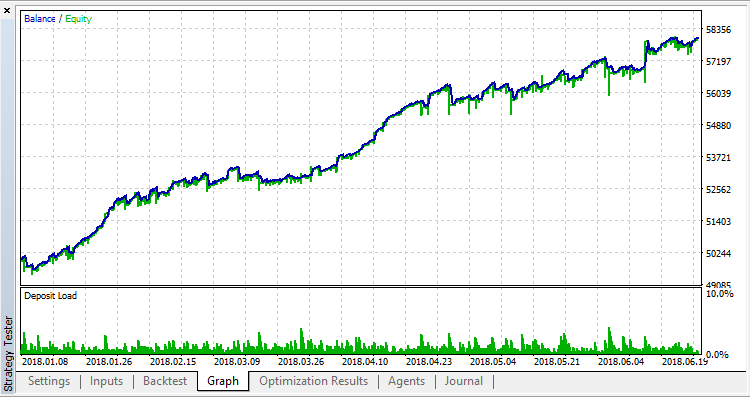Click the 51403 axis value
Image resolution: width=750 pixels, height=398 pixels.
(x=718, y=221)
